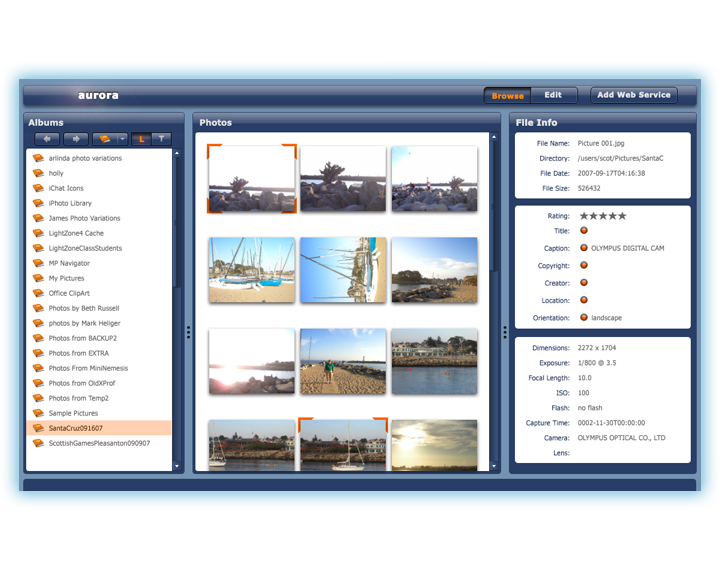Viewport: 720px width, 570px height.
Task: Click the orange book icon in Albums toolbar
Action: tap(104, 139)
